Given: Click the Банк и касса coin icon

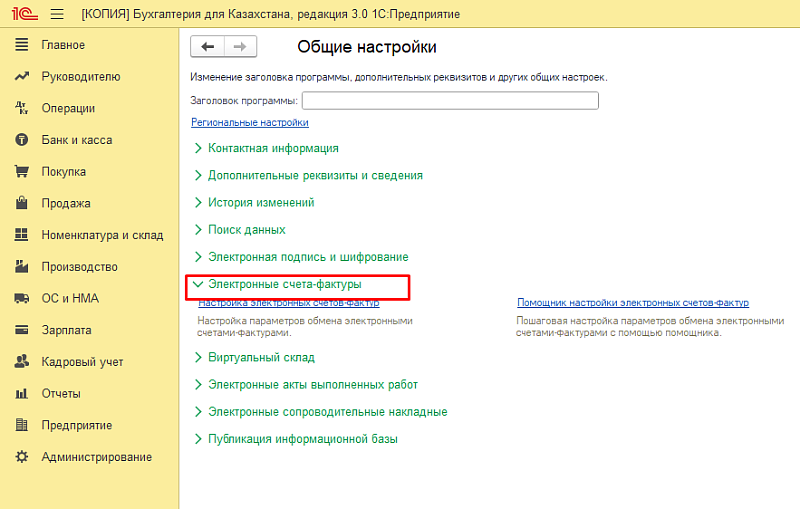Looking at the screenshot, I should pyautogui.click(x=20, y=140).
